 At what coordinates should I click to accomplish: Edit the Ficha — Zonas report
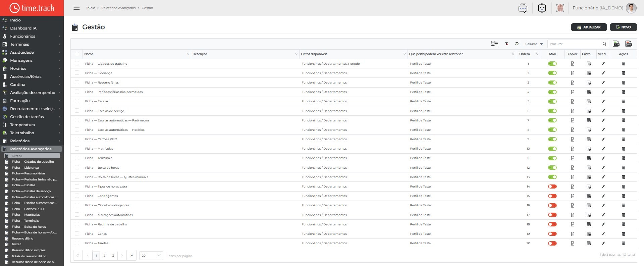click(603, 234)
